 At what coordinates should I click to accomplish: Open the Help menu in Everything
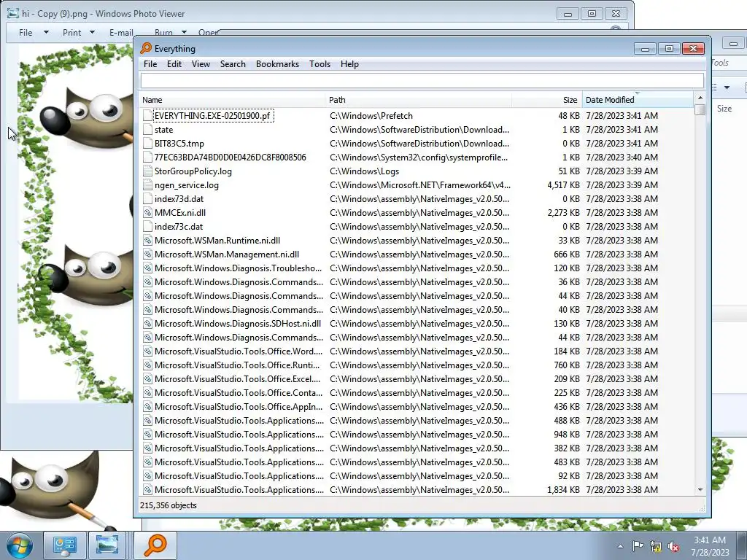349,64
